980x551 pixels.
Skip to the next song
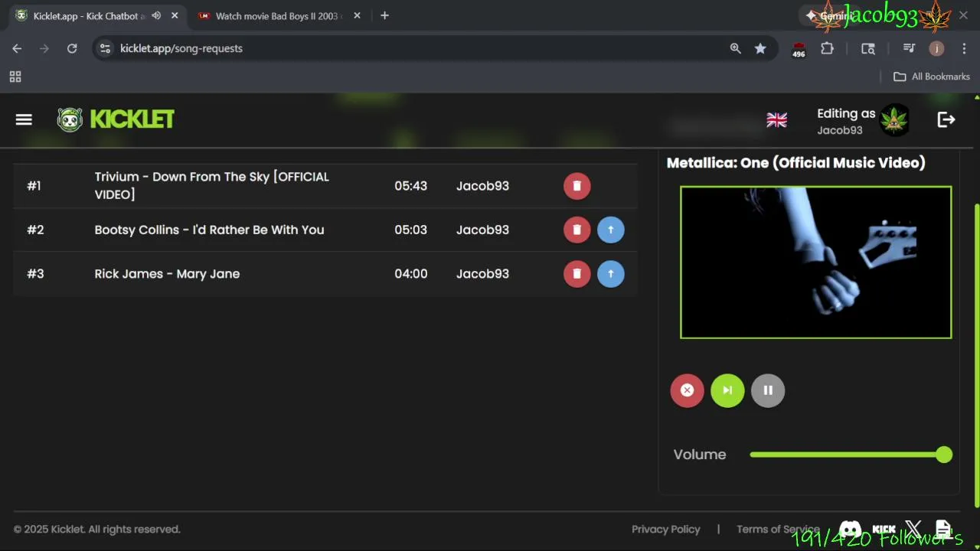tap(727, 390)
